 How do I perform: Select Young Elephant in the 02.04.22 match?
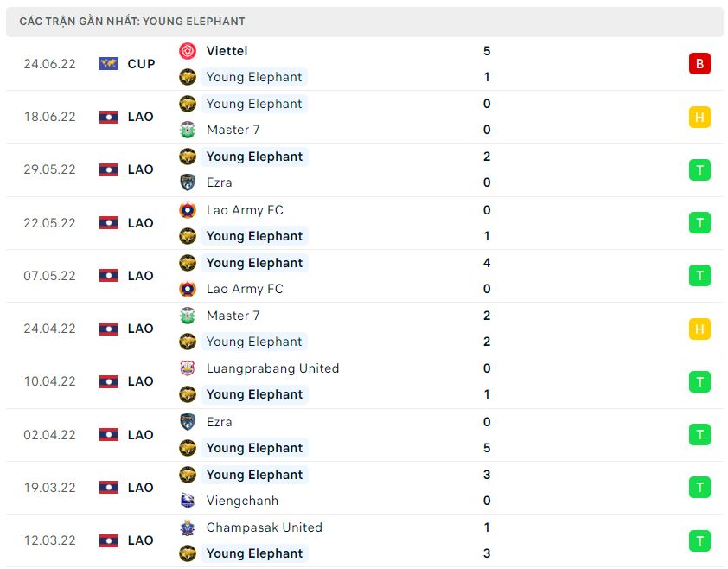pyautogui.click(x=254, y=448)
